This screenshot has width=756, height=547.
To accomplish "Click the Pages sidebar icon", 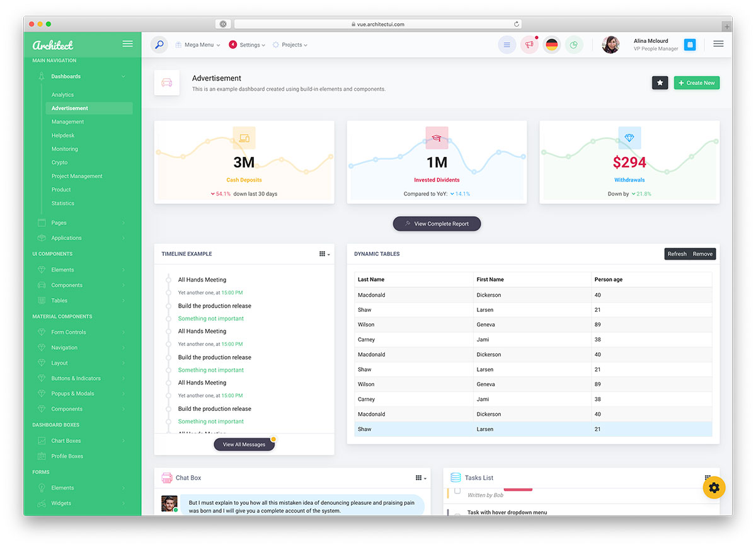I will (x=42, y=222).
